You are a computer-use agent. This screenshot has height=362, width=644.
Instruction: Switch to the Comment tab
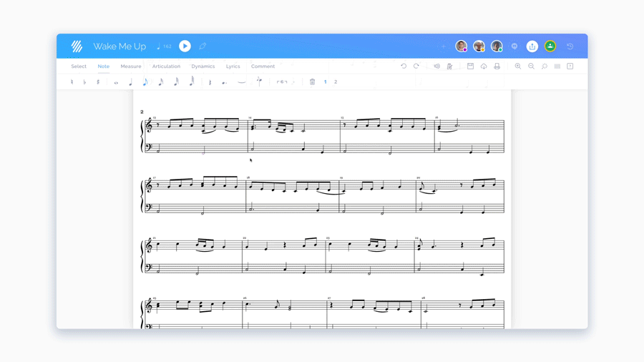[263, 66]
